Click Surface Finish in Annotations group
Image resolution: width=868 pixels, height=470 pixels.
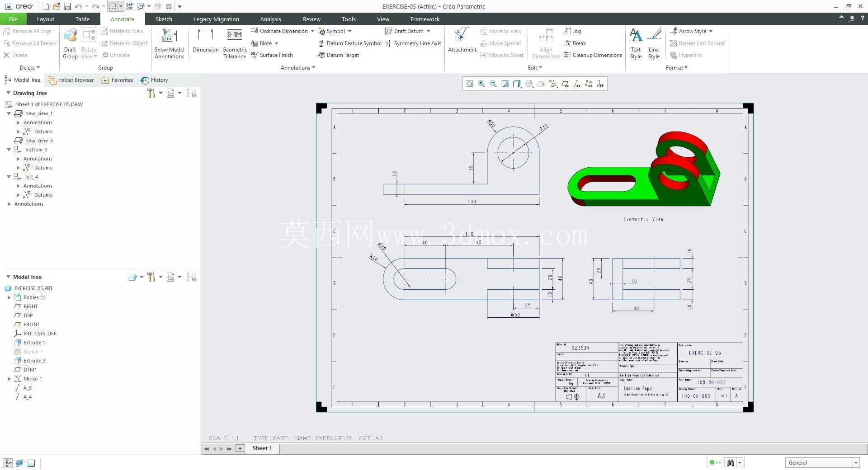[272, 55]
